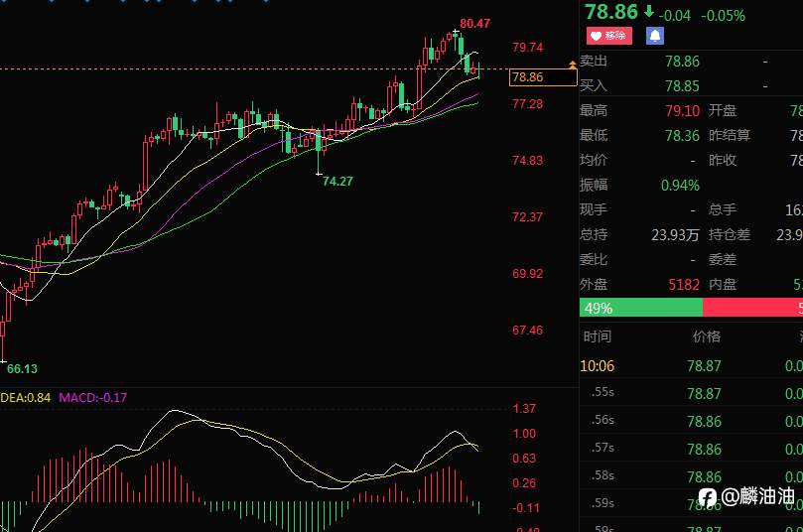This screenshot has height=532, width=803.
Task: Click the 最高 value 79.10
Action: pos(682,110)
